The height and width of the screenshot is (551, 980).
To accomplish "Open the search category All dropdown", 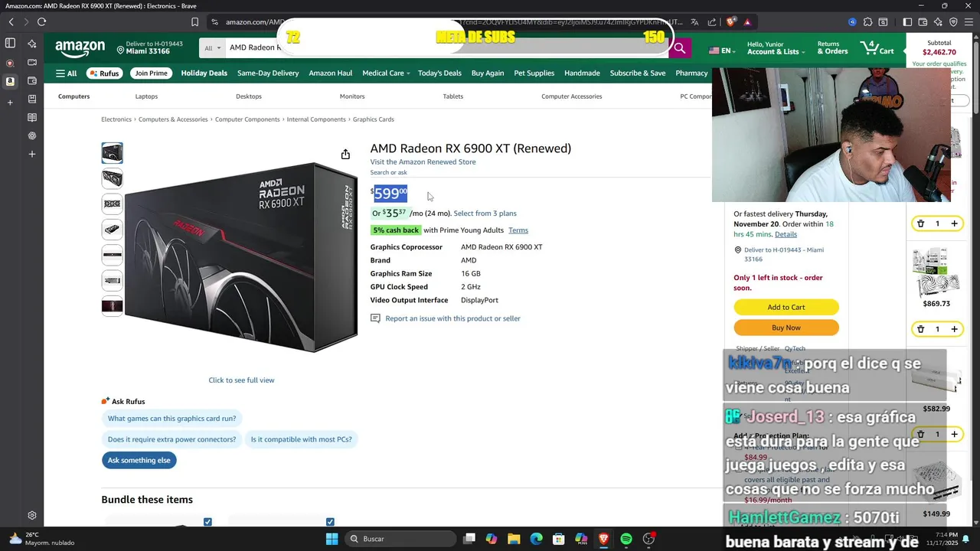I will click(212, 47).
